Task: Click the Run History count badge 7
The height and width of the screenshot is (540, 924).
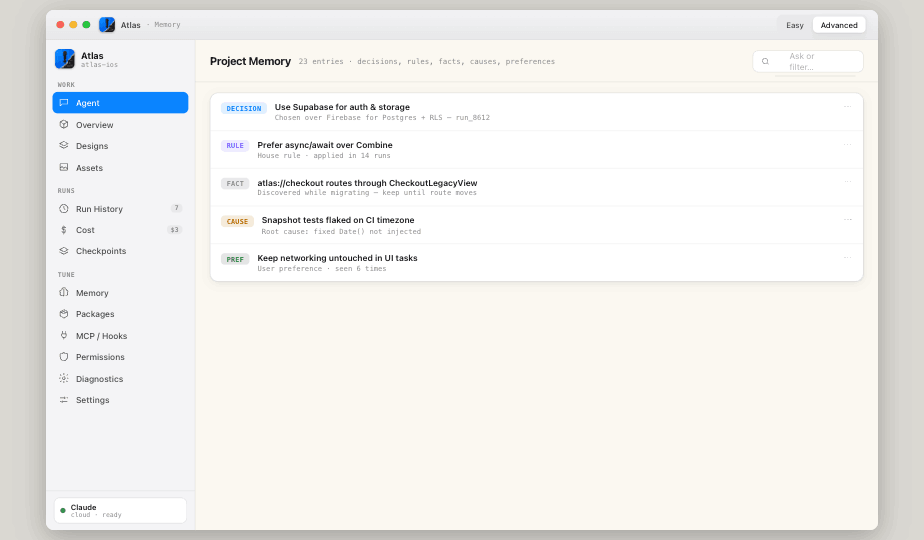Action: point(176,208)
